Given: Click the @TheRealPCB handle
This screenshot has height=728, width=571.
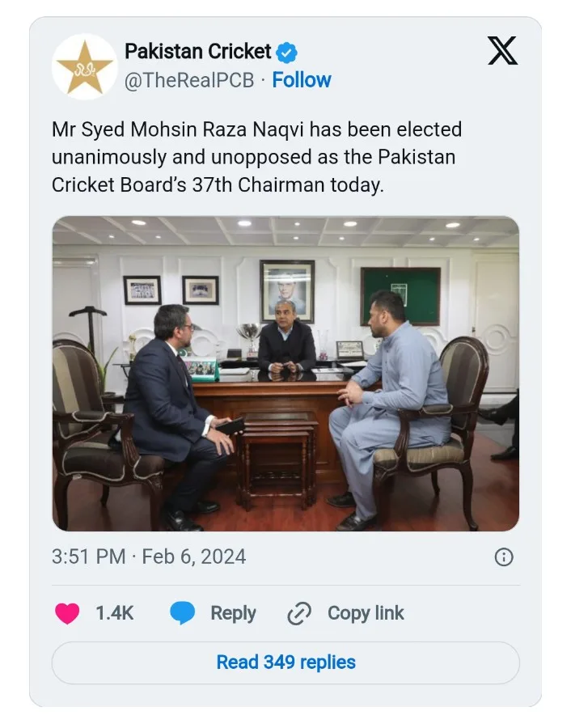Looking at the screenshot, I should (x=189, y=80).
